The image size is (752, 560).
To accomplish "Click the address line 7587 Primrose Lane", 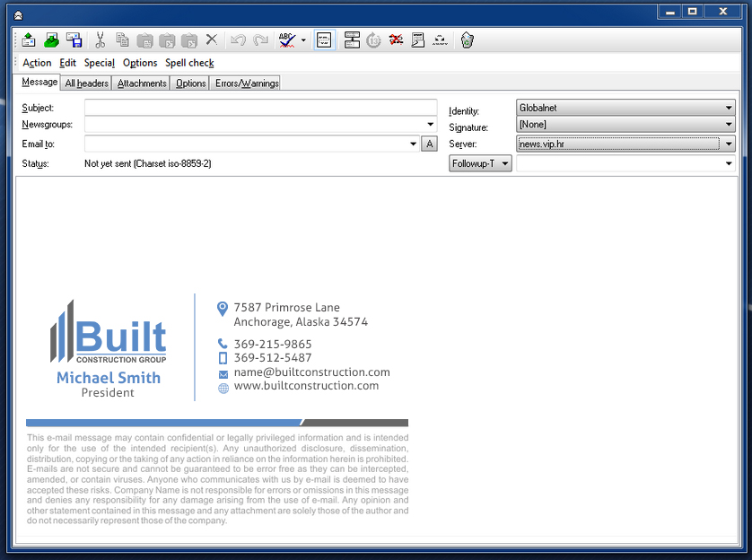I will pyautogui.click(x=286, y=307).
